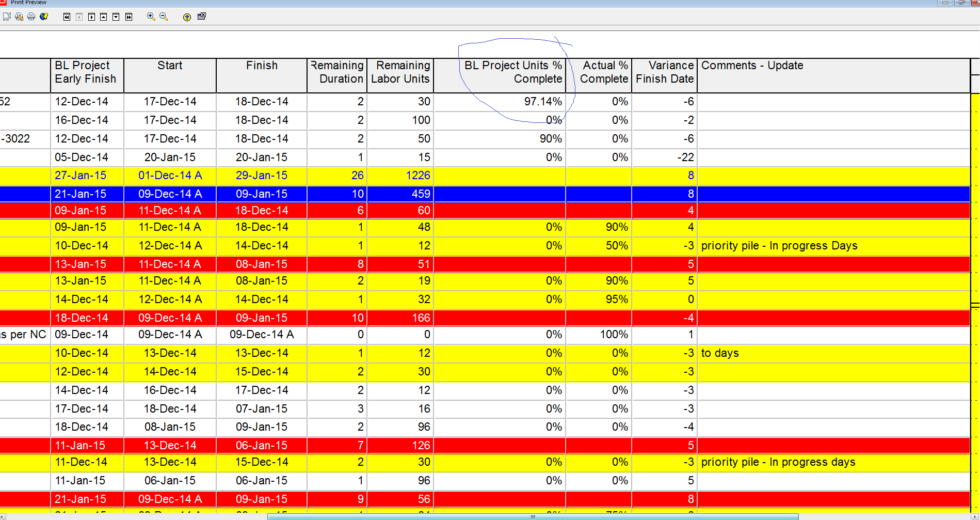Click the horizontal scrollbar thumb

533,516
